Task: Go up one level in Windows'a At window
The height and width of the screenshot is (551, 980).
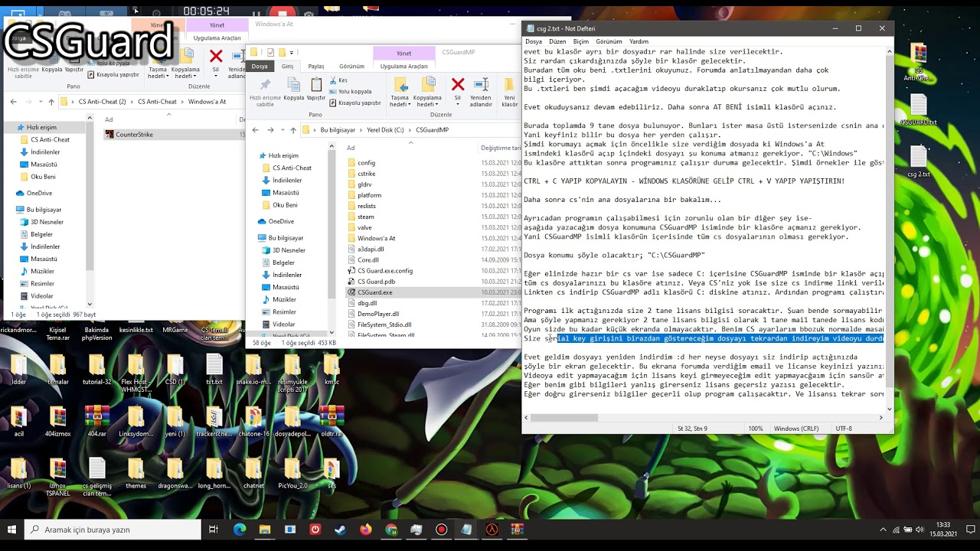Action: coord(51,102)
